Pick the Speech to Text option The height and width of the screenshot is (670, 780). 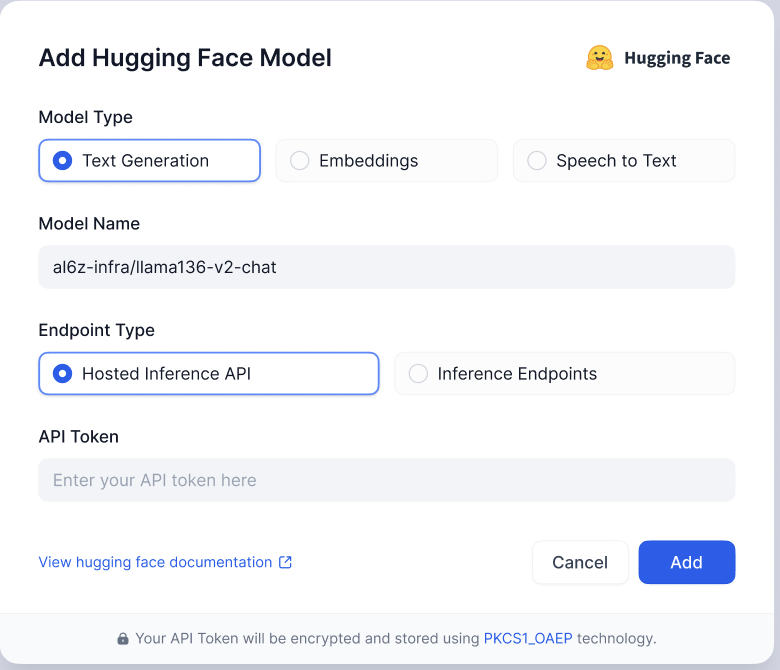(x=623, y=160)
